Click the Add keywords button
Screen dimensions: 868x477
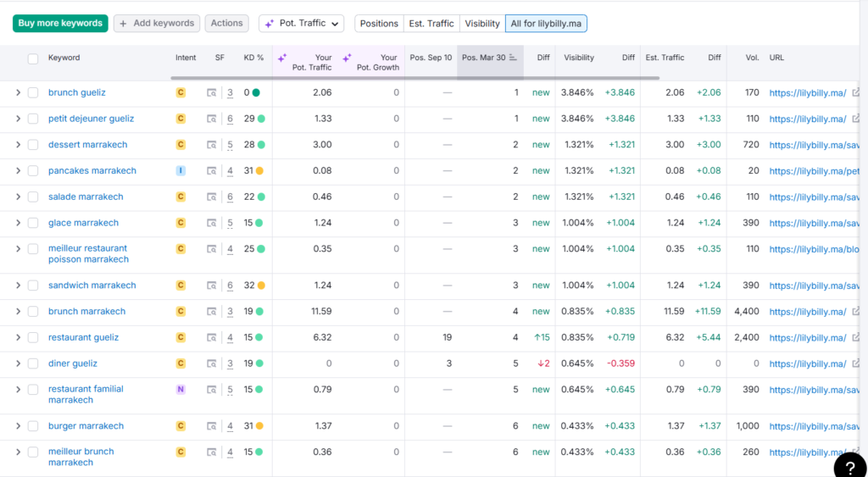point(157,23)
